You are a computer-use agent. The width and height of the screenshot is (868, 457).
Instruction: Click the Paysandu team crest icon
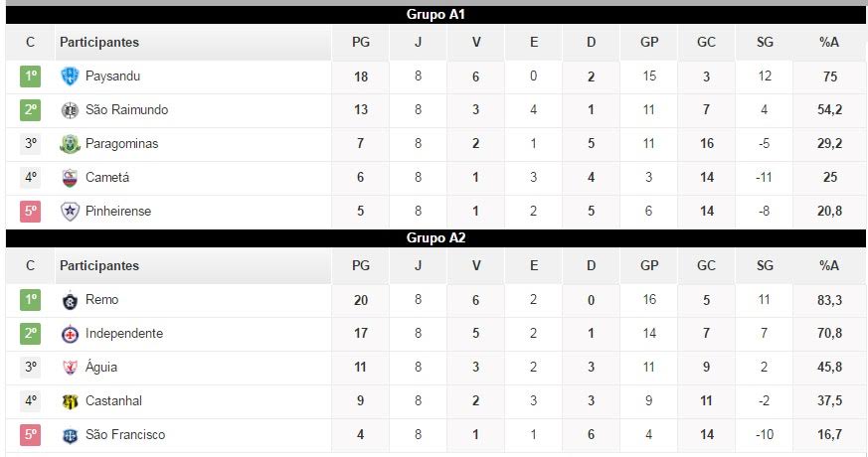coord(70,76)
